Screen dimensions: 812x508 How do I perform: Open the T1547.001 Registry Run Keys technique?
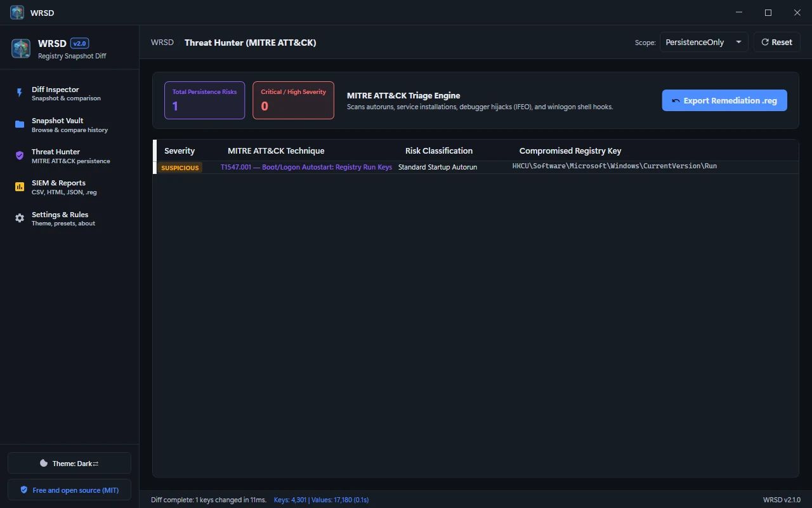click(306, 167)
